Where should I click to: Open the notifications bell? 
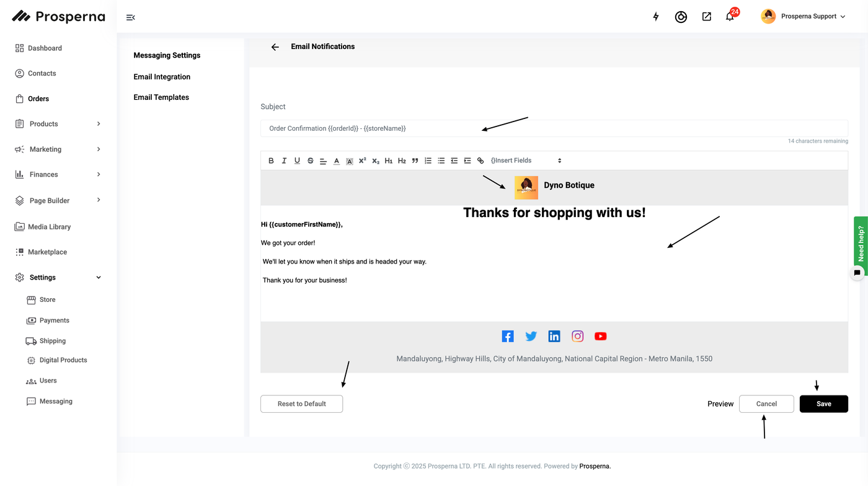[730, 17]
